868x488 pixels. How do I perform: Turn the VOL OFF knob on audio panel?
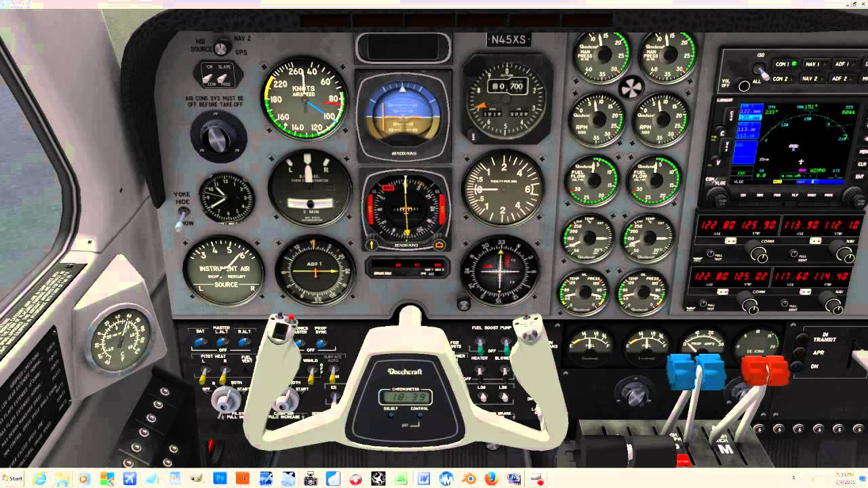[x=745, y=85]
